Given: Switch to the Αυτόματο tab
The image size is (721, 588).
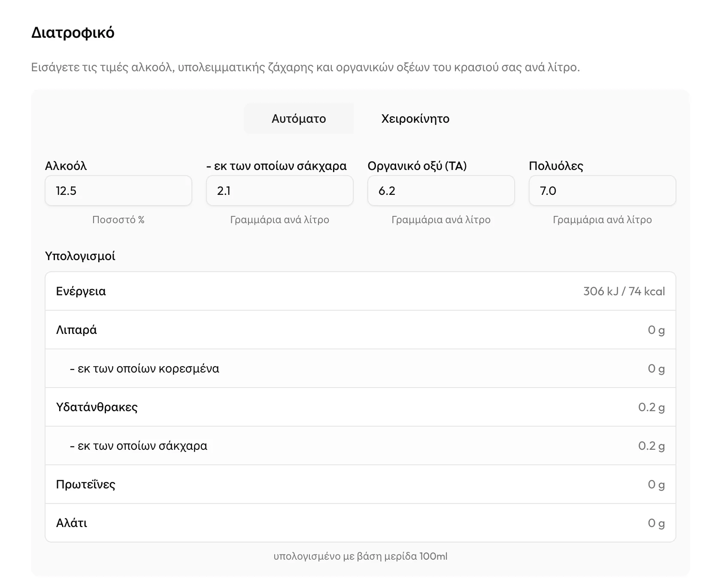Looking at the screenshot, I should (299, 118).
